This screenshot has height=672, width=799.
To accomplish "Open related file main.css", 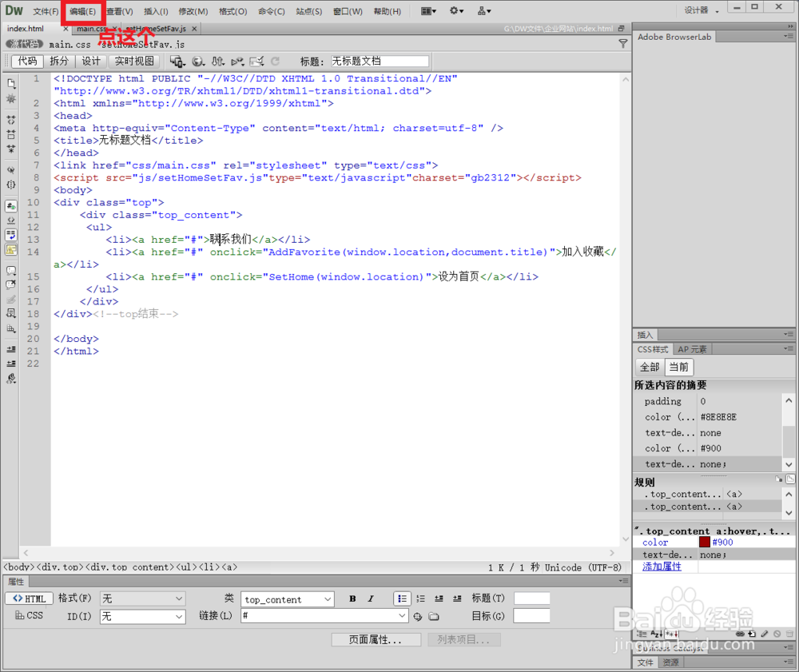I will click(70, 44).
